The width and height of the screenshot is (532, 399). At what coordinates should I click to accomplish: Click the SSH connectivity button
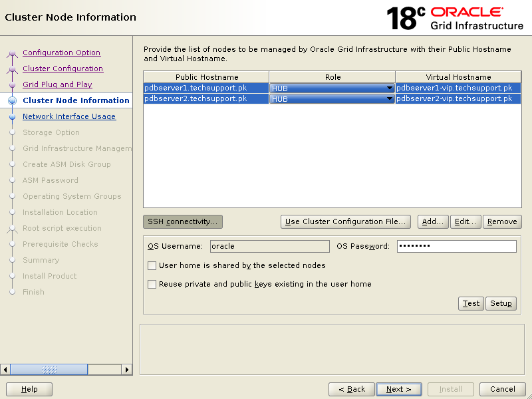click(x=183, y=221)
